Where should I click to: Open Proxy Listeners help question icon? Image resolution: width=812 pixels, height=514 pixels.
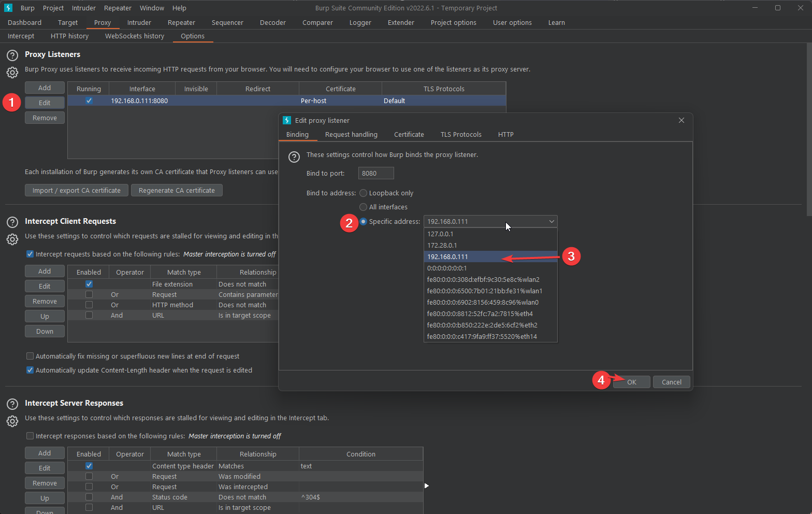click(x=12, y=55)
